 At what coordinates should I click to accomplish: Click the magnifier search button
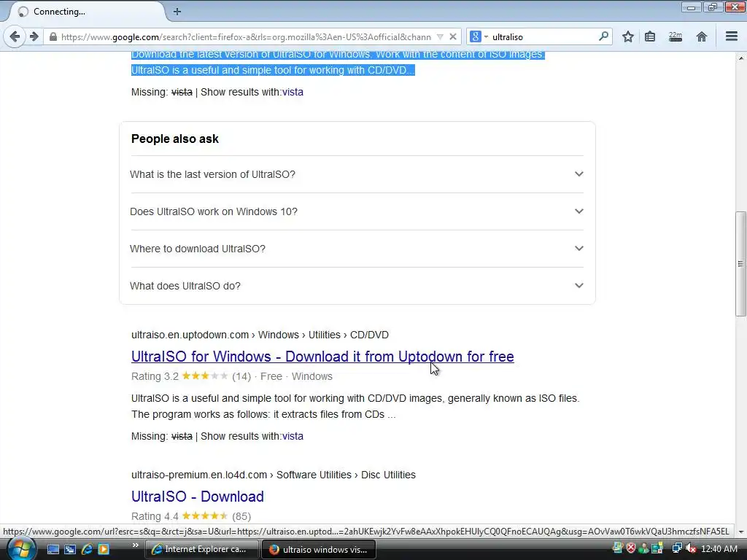[603, 36]
